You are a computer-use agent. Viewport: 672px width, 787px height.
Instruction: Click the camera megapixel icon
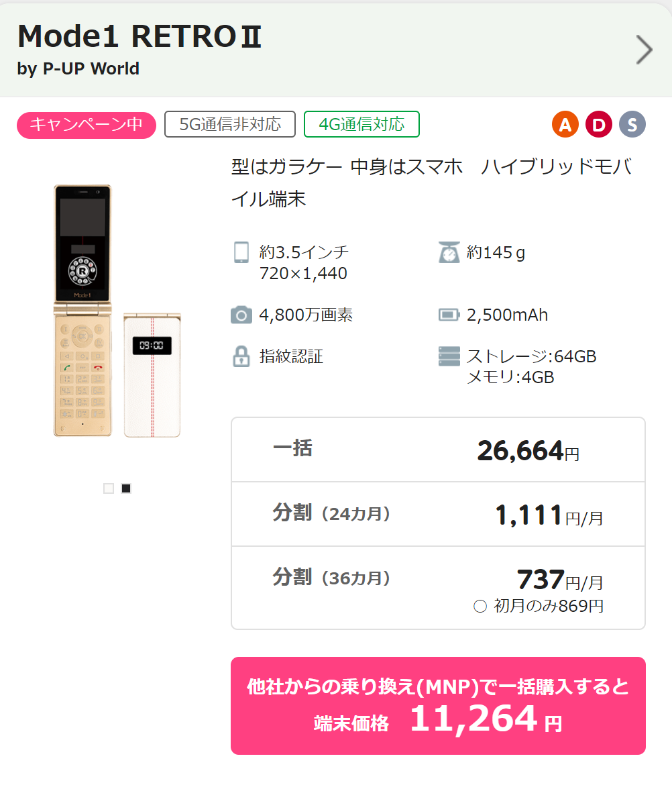point(241,315)
